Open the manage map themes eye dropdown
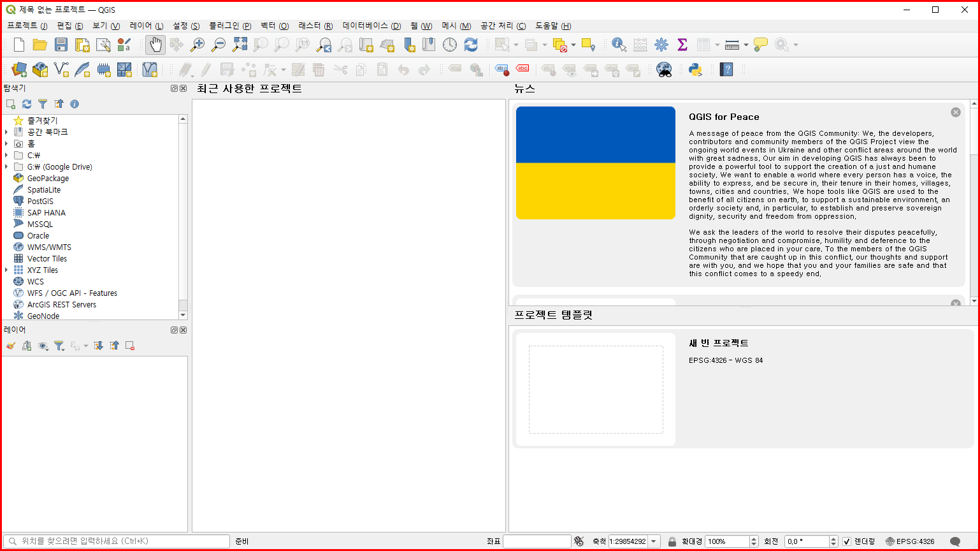The image size is (980, 551). click(43, 346)
